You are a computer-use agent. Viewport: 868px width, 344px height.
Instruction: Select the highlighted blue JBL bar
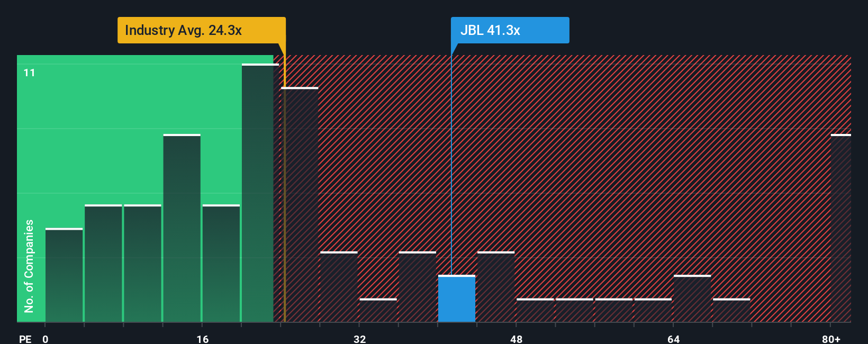[457, 298]
